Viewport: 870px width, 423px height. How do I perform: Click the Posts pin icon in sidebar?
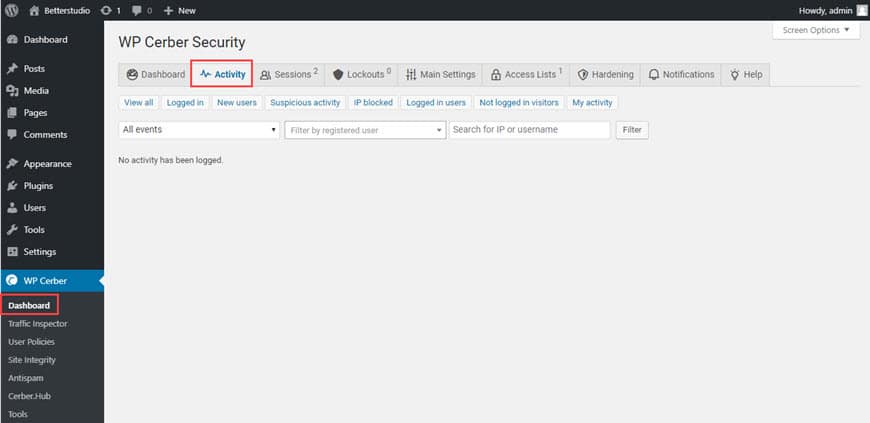click(12, 68)
